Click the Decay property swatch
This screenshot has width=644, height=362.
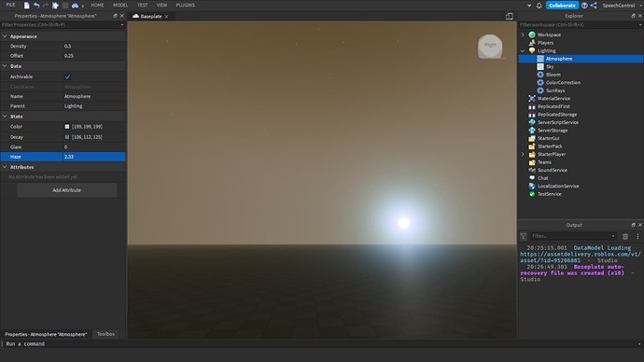click(x=67, y=137)
